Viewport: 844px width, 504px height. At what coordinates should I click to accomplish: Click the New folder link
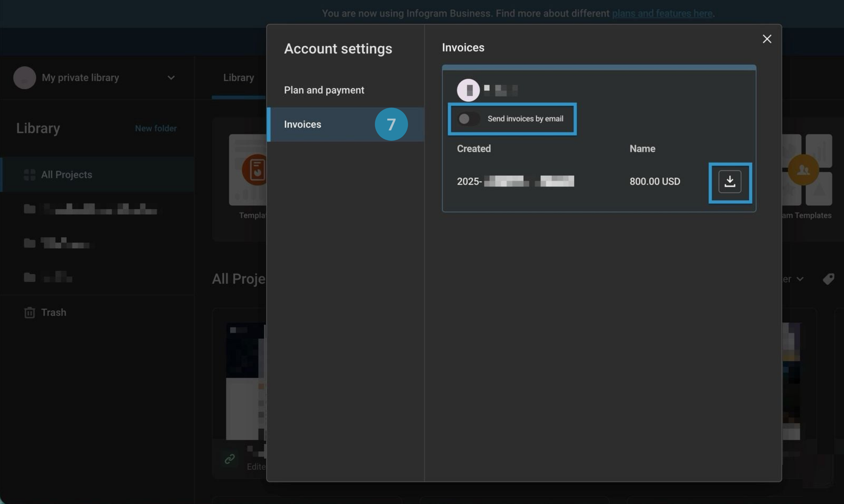point(156,128)
